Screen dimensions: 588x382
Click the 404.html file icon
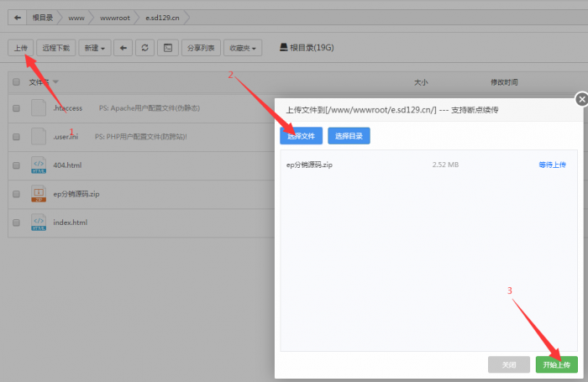coord(38,165)
